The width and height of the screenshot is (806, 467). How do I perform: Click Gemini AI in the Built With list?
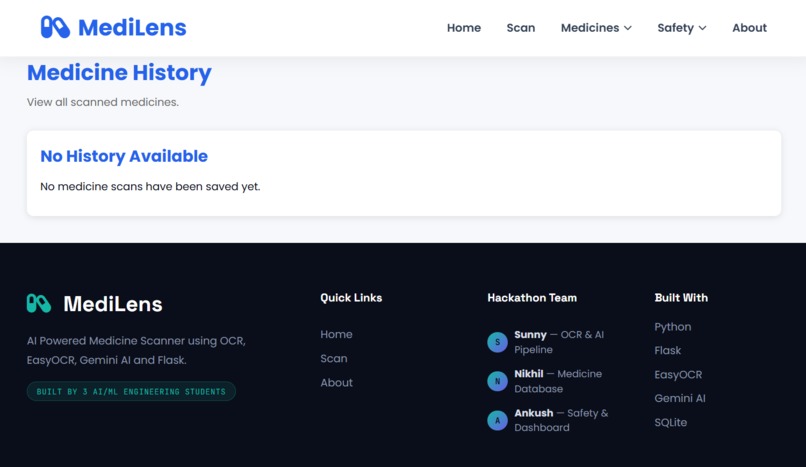coord(680,399)
